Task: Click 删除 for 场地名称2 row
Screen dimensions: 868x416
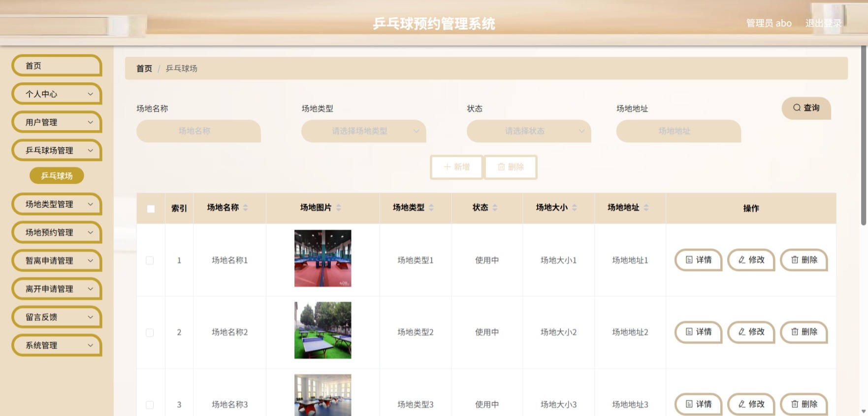Action: pyautogui.click(x=804, y=332)
